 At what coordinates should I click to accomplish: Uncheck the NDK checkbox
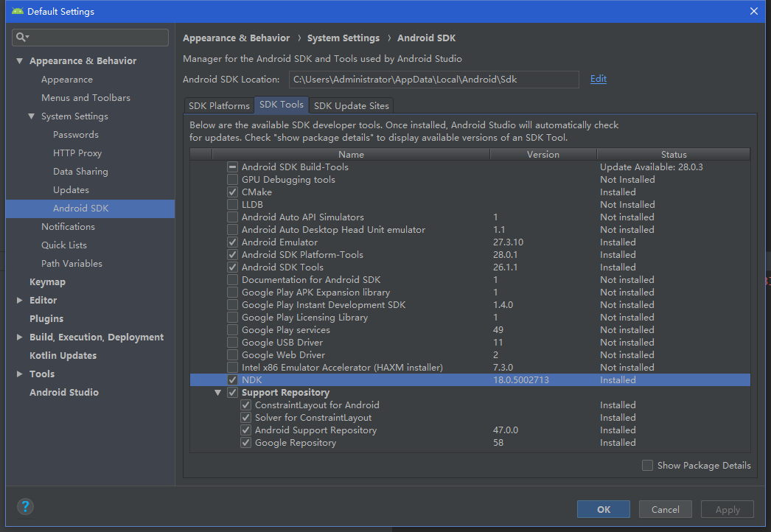point(233,380)
